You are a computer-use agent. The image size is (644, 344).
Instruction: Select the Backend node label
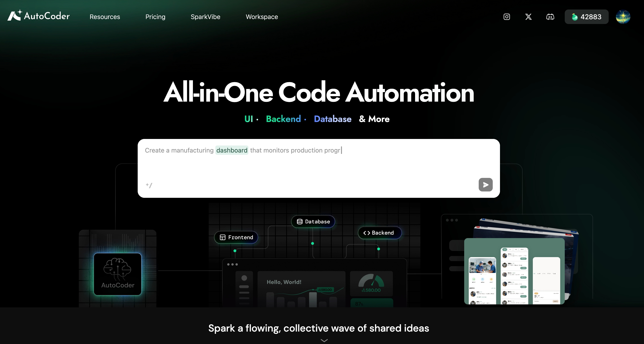click(x=379, y=233)
